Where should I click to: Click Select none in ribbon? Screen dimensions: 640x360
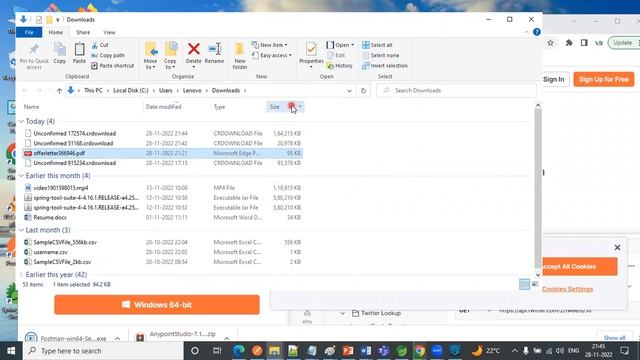(380, 55)
